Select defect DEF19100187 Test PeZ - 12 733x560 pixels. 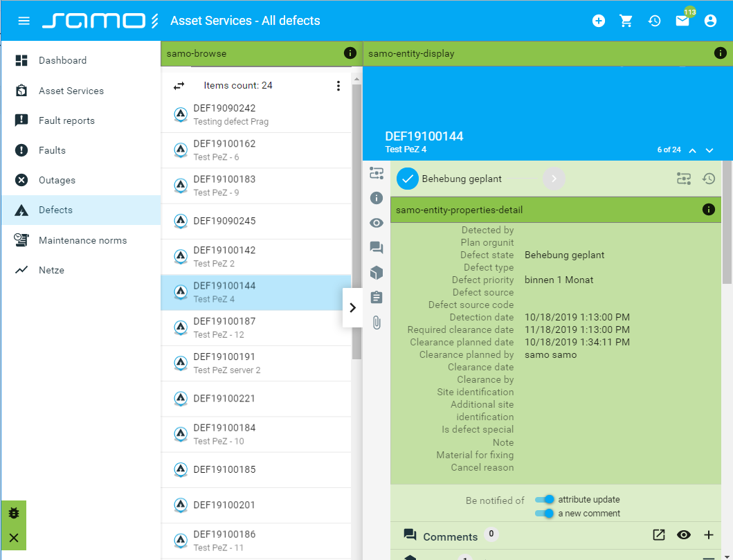[x=255, y=328]
